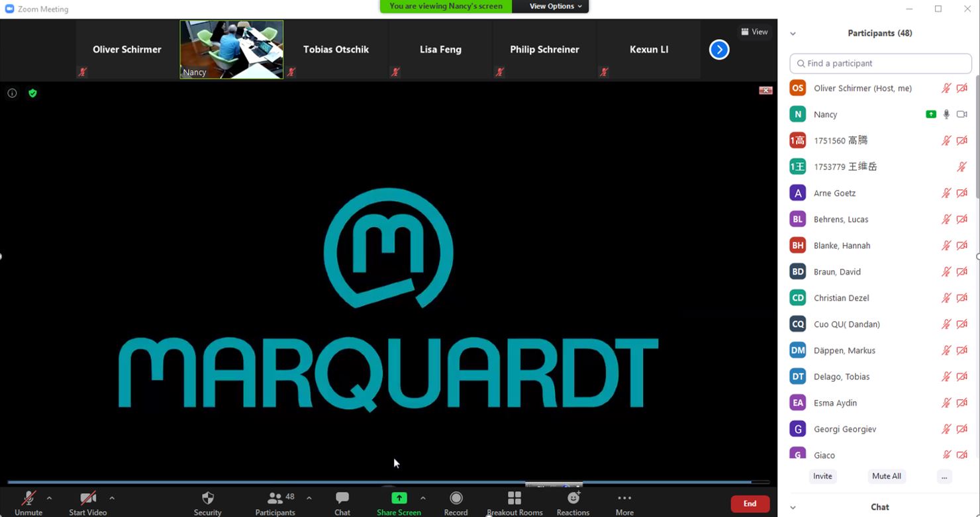
Task: Click the Unmute microphone icon
Action: click(x=28, y=498)
